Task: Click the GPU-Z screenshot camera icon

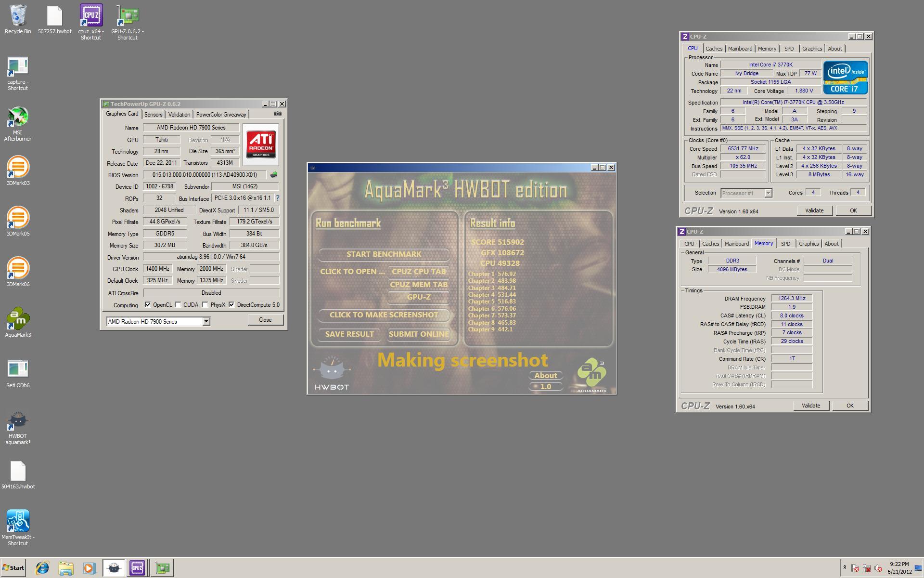Action: [278, 114]
